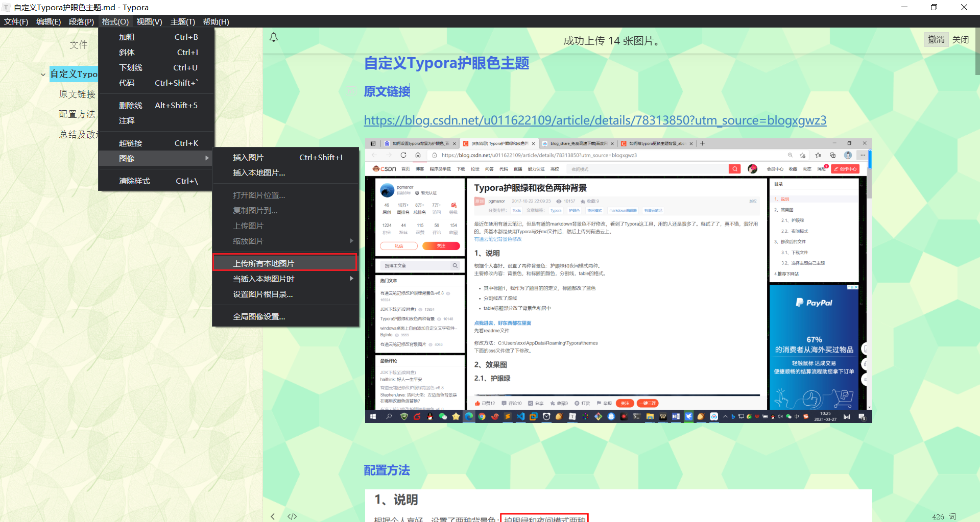
Task: Jump to 配置方法 in outline
Action: pos(78,114)
